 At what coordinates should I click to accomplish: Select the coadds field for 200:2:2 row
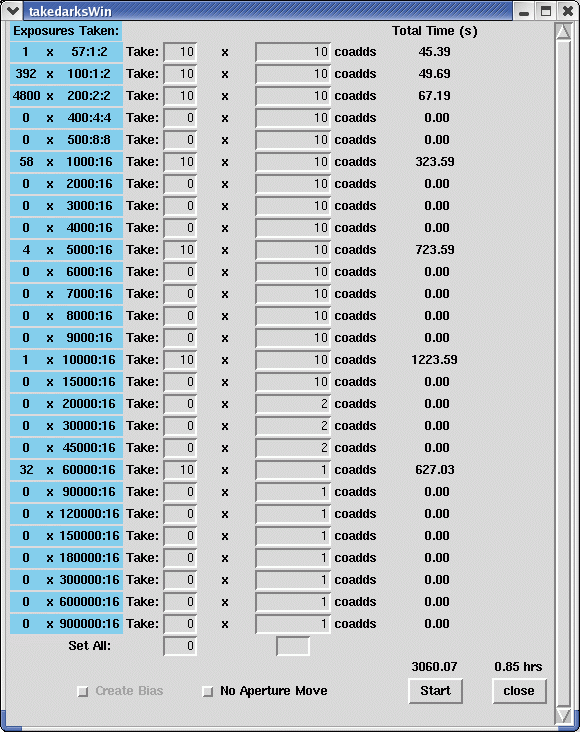click(293, 96)
